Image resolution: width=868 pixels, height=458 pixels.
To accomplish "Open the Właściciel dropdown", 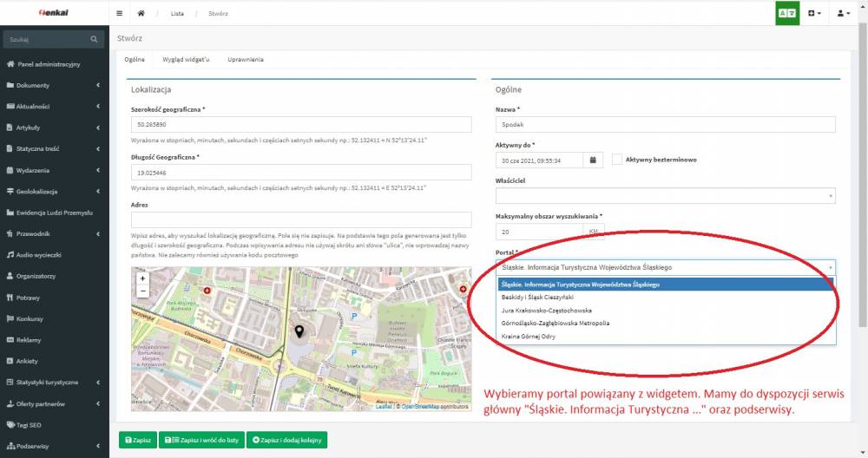I will point(664,196).
